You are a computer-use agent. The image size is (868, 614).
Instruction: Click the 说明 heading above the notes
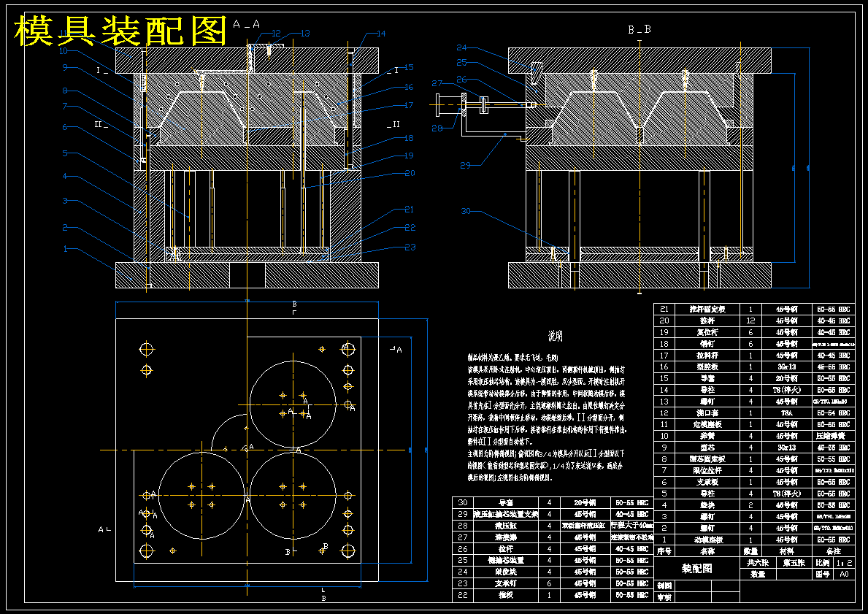556,336
